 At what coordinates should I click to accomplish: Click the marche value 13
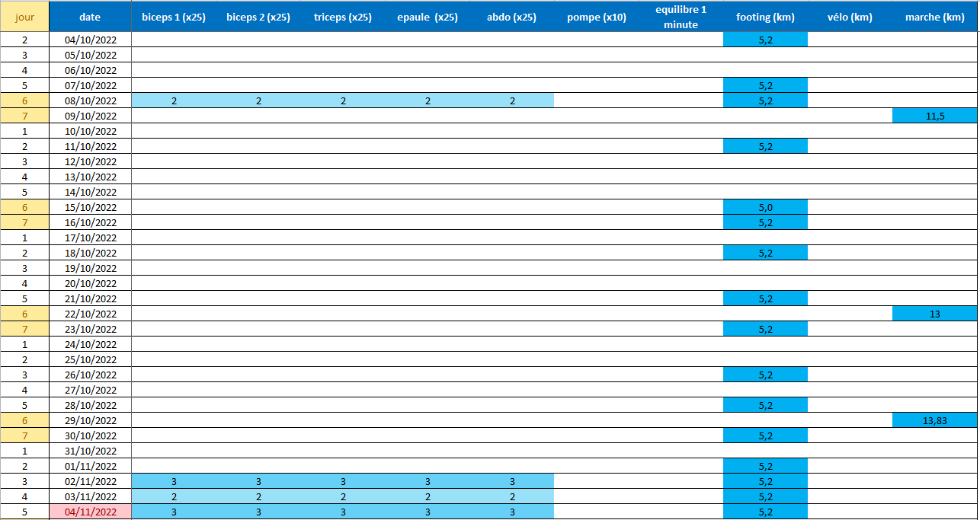click(x=935, y=314)
